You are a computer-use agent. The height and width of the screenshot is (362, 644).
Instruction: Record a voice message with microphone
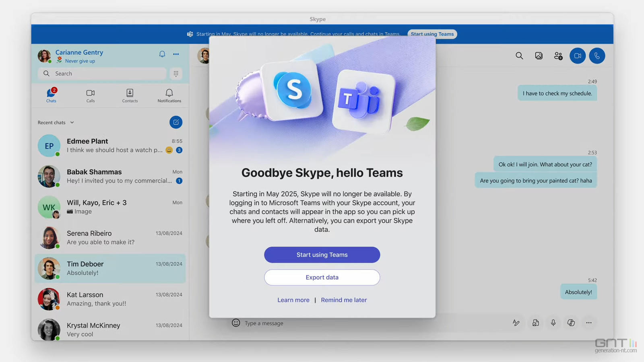click(553, 323)
